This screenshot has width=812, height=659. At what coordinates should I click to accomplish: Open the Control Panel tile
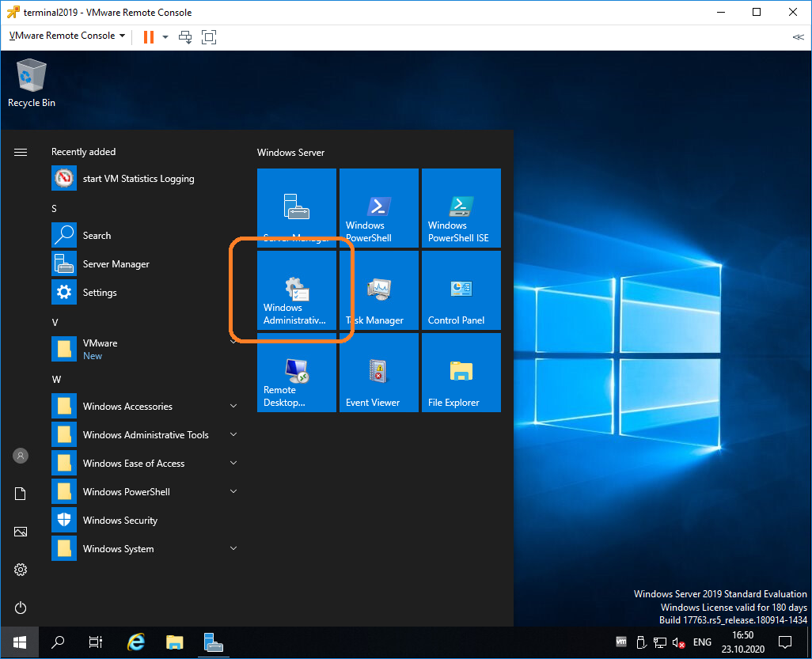point(461,290)
